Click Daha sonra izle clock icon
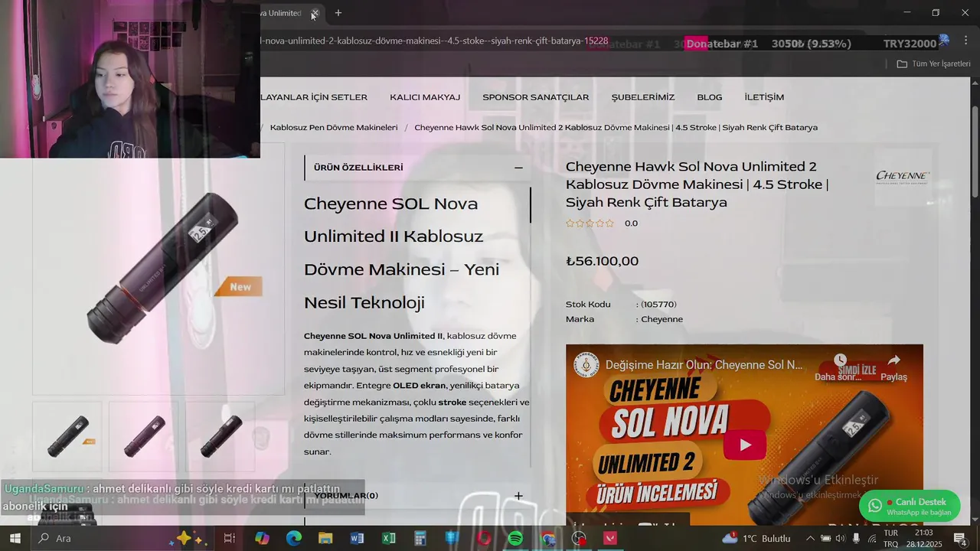980x551 pixels. (841, 360)
